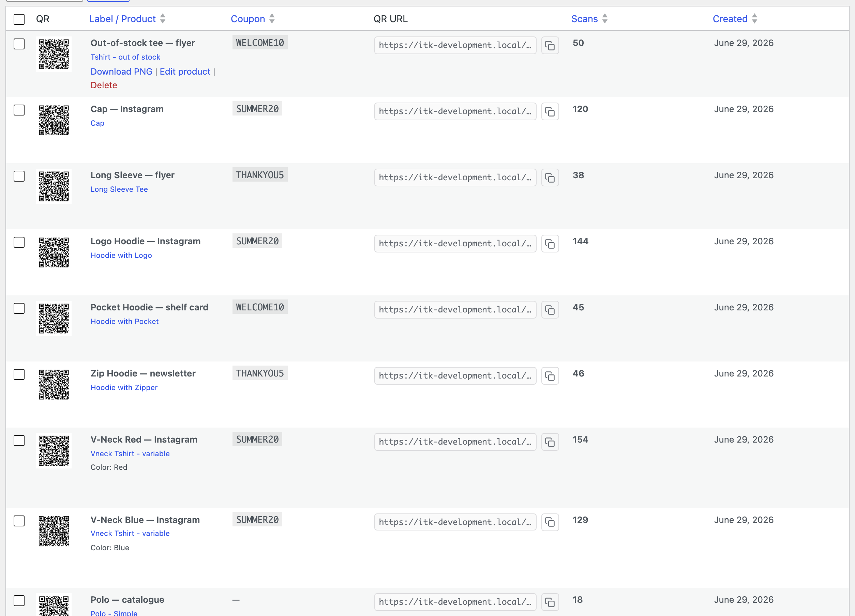Toggle the select-all checkbox in header
The width and height of the screenshot is (855, 616).
click(19, 19)
